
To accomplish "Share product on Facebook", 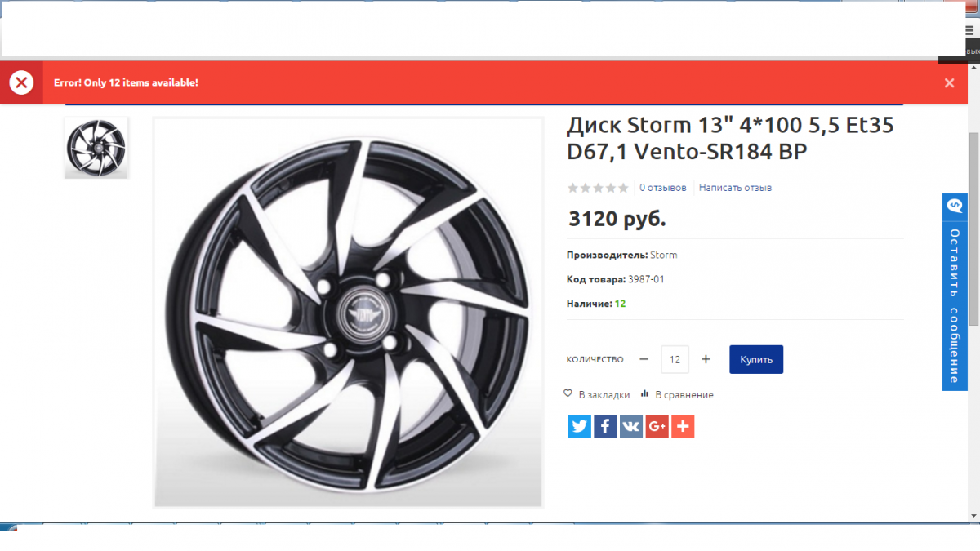I will click(x=605, y=426).
